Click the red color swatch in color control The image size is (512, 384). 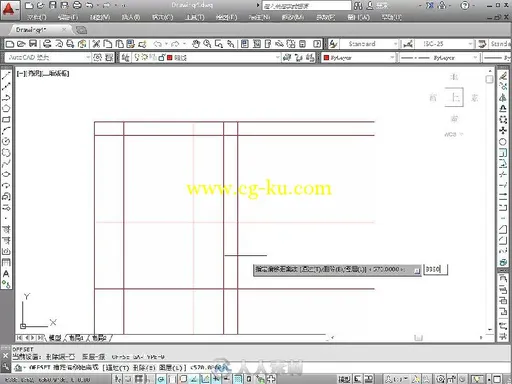click(326, 58)
